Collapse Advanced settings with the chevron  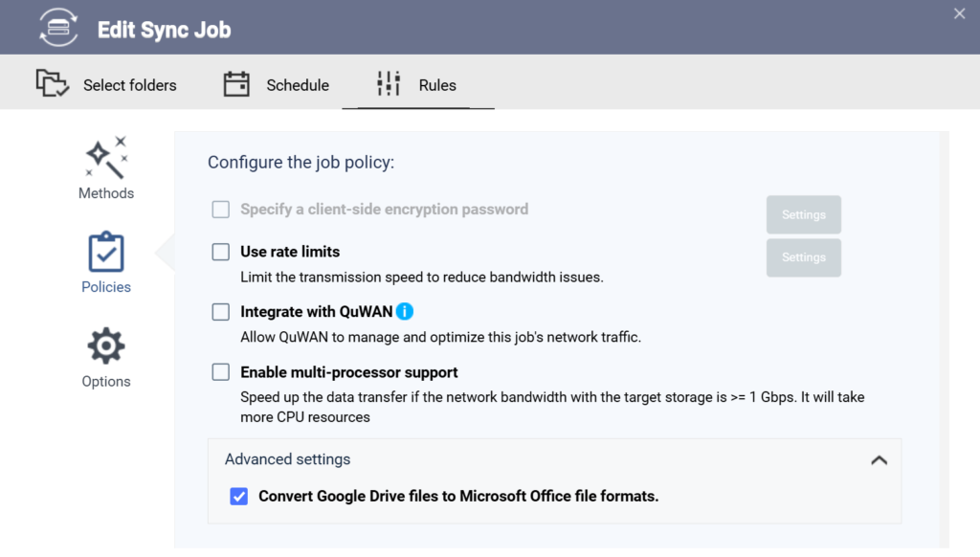click(x=879, y=460)
